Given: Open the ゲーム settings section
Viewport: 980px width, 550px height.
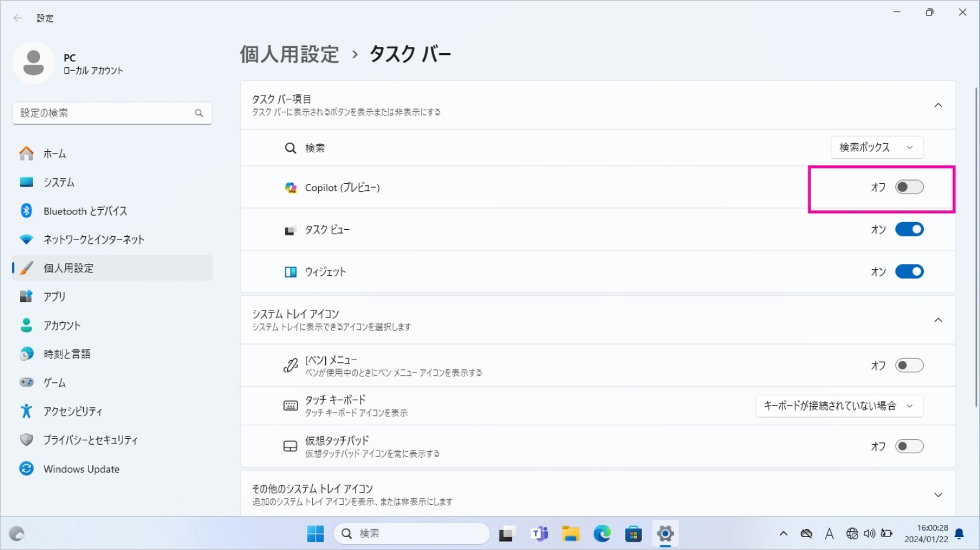Looking at the screenshot, I should click(x=54, y=382).
